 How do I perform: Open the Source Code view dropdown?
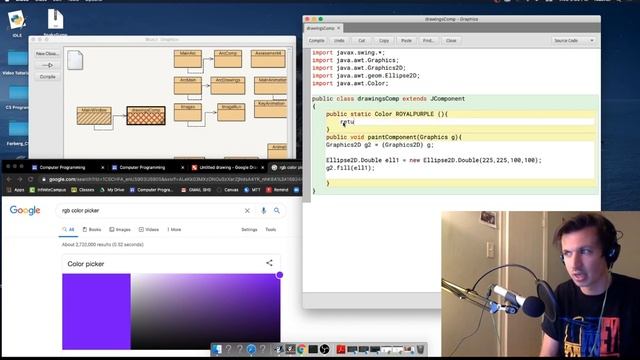[x=573, y=40]
